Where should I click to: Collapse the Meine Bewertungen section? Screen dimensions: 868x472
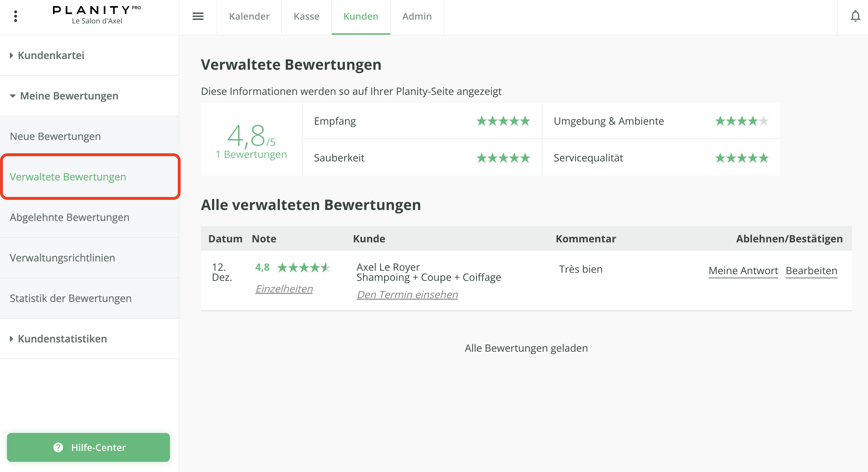69,96
